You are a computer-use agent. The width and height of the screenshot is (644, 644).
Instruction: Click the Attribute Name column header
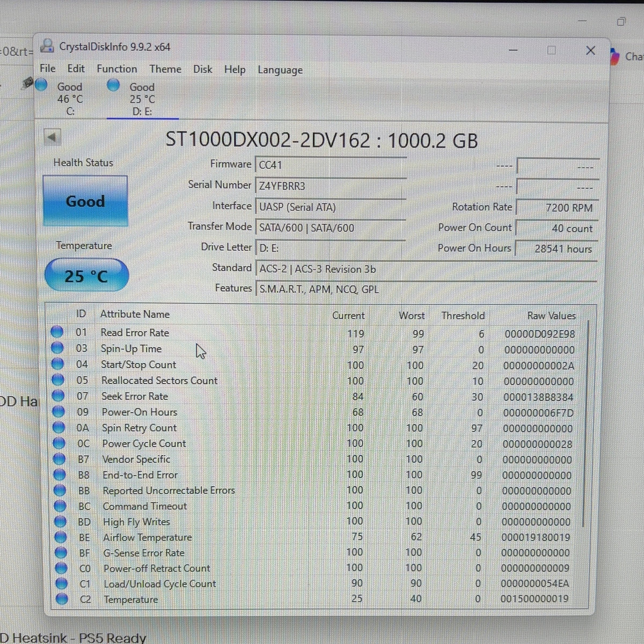tap(135, 314)
